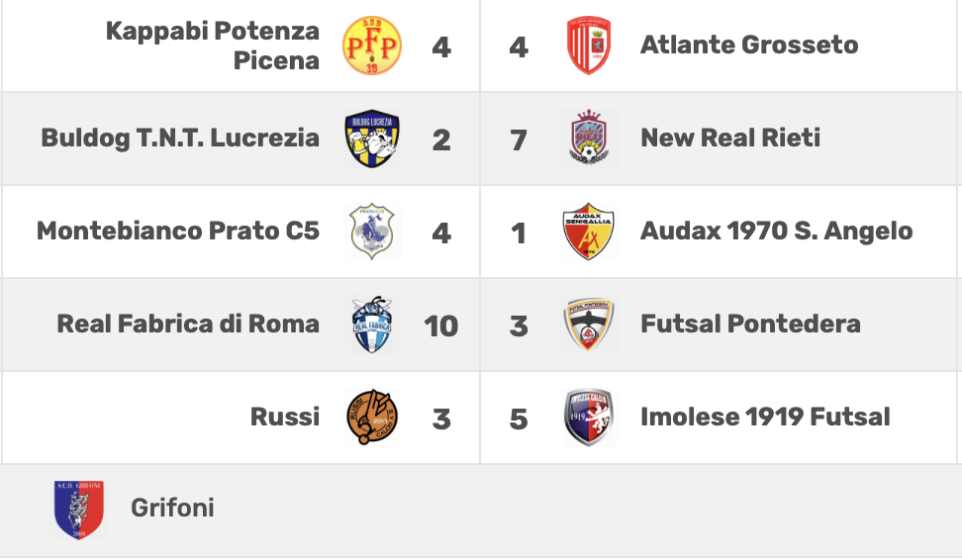Click the Futsal Pontedera team crest

point(588,325)
